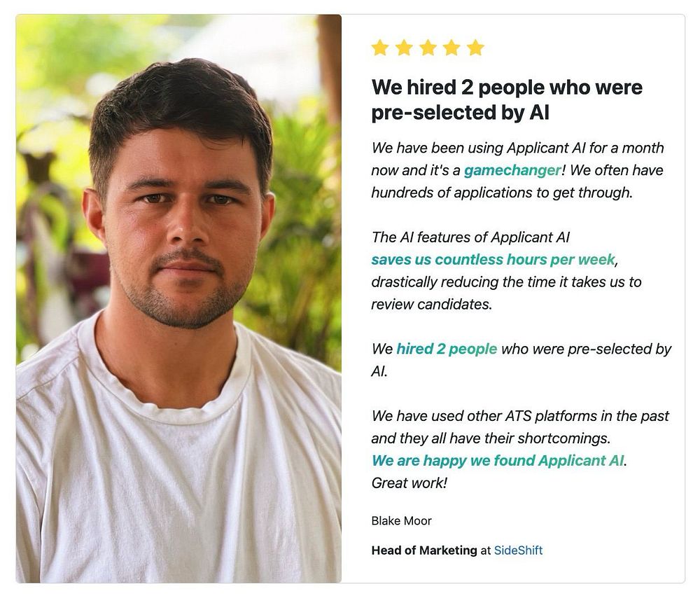The image size is (700, 603).
Task: Click the testimonial headline about hiring 2 people
Action: (507, 99)
